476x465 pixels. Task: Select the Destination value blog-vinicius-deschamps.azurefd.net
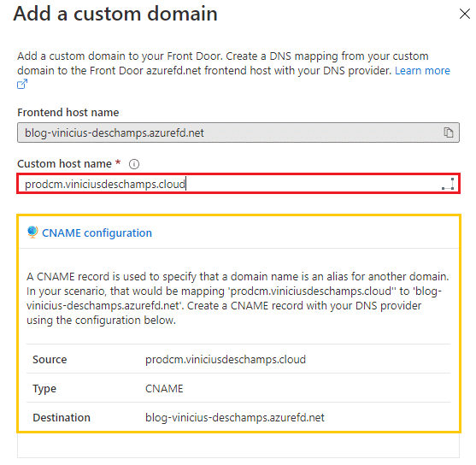235,418
